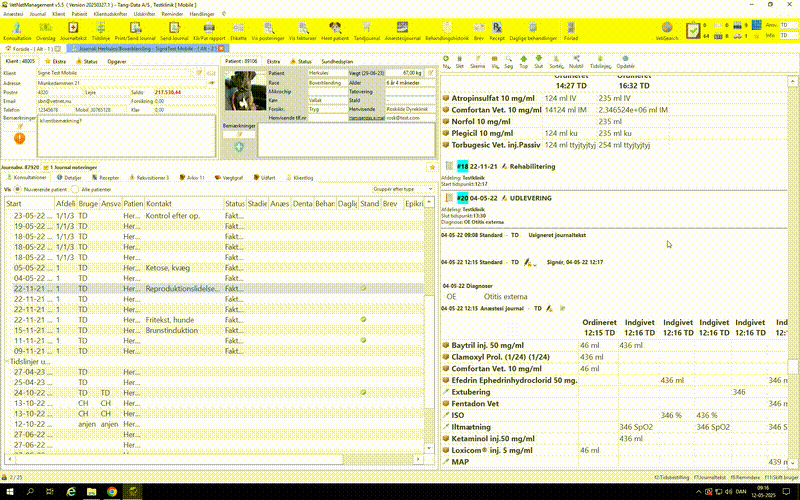Open File Explorer from the taskbar

tap(91, 491)
